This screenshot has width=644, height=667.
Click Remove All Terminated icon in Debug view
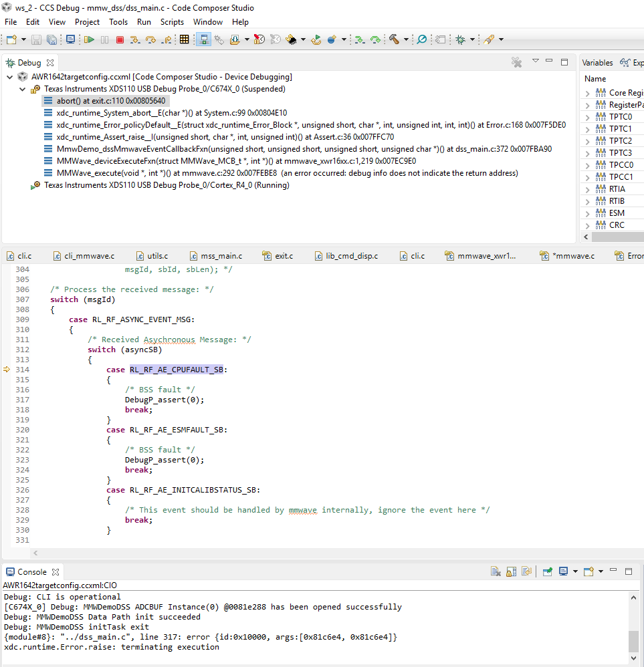coord(517,63)
